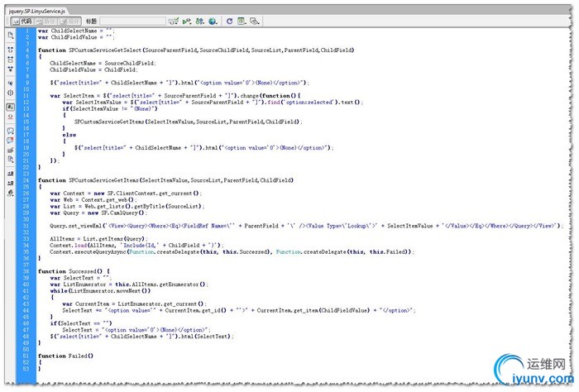Click the 'var SelectItem' change handler line
The width and height of the screenshot is (579, 392).
pos(175,96)
